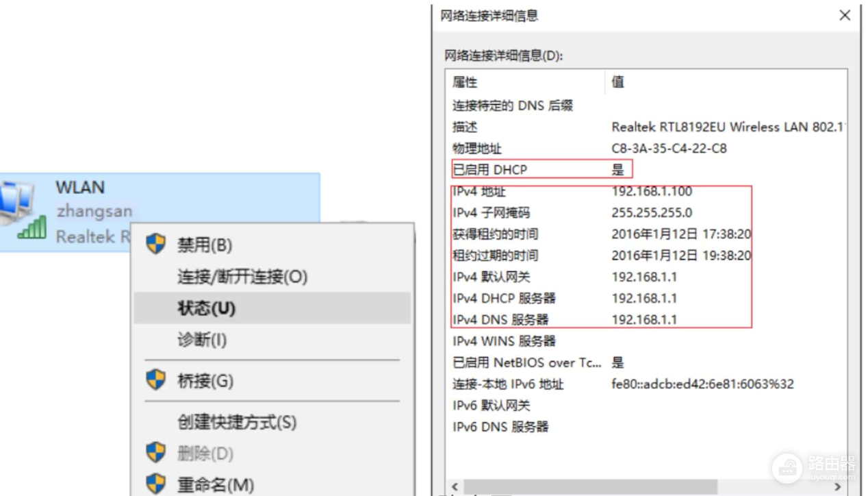Click the horizontal scrollbar right arrow

[x=839, y=487]
